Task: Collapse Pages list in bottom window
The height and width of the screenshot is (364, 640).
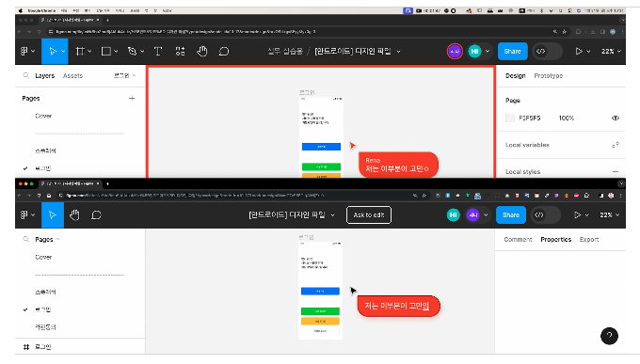Action: pos(58,239)
